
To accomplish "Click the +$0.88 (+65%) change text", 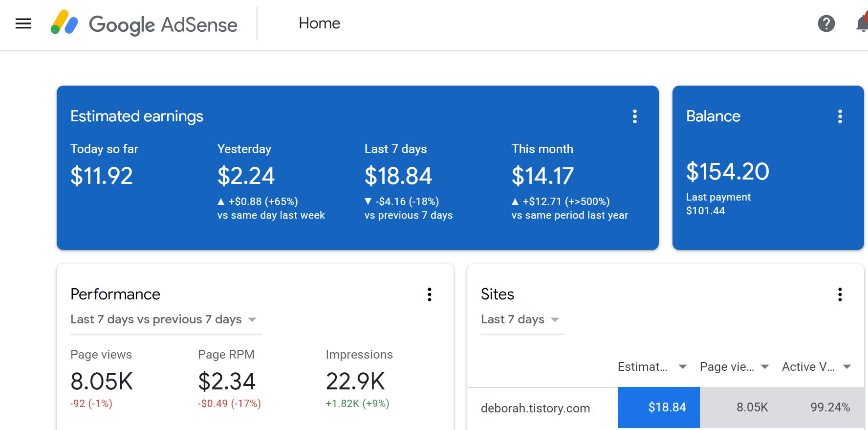I will point(263,202).
